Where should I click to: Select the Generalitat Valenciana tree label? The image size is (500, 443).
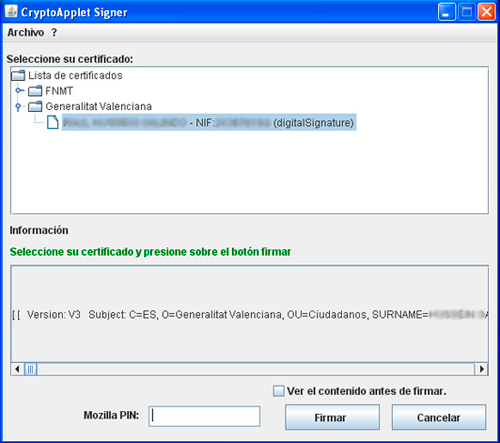[x=99, y=107]
